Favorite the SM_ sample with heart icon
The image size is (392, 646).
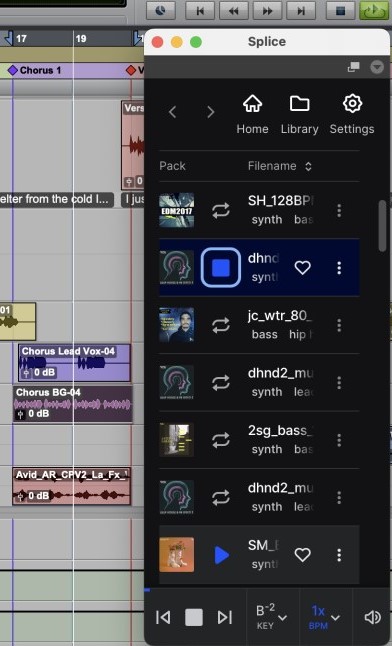302,555
